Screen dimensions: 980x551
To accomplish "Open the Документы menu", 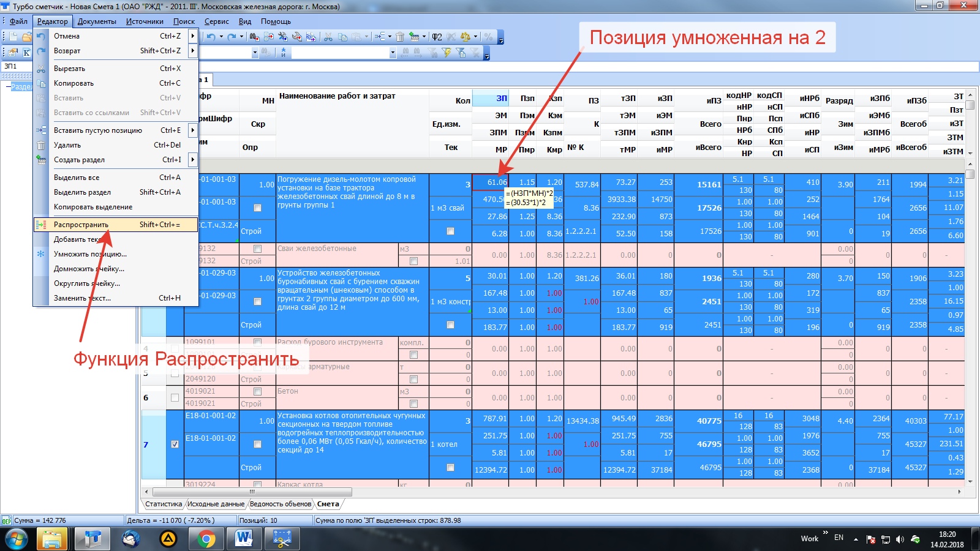I will (x=97, y=21).
